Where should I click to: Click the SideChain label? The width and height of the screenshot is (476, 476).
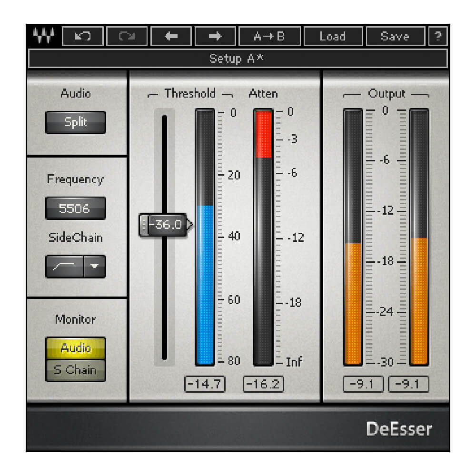click(x=76, y=238)
